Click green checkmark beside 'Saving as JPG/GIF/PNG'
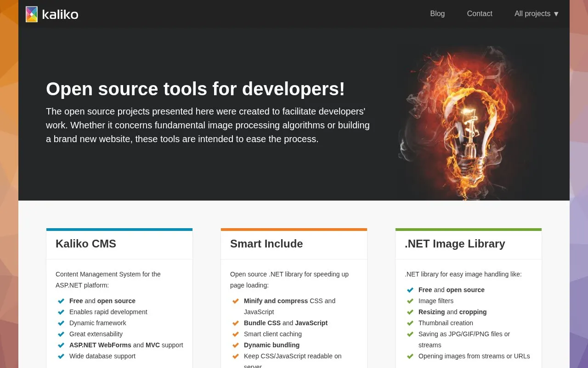This screenshot has width=588, height=368. (410, 334)
